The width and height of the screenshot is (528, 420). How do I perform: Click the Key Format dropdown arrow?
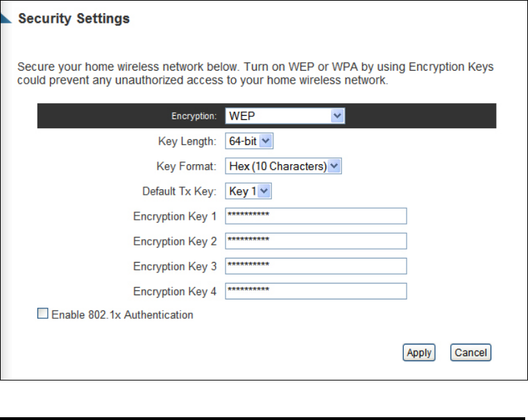pyautogui.click(x=334, y=166)
